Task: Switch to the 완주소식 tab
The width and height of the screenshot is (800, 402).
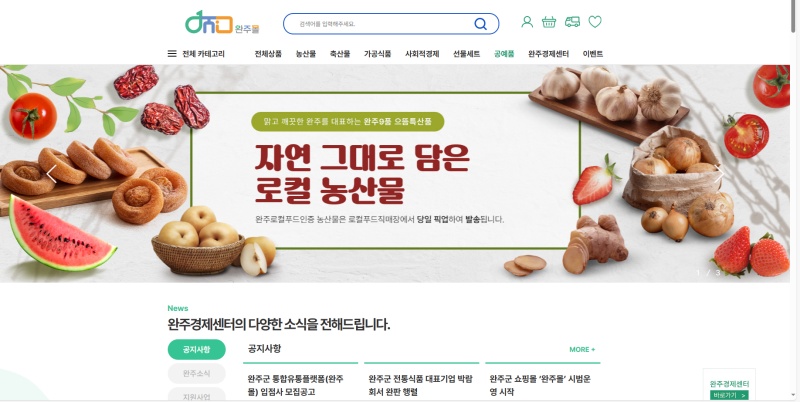Action: (x=196, y=373)
